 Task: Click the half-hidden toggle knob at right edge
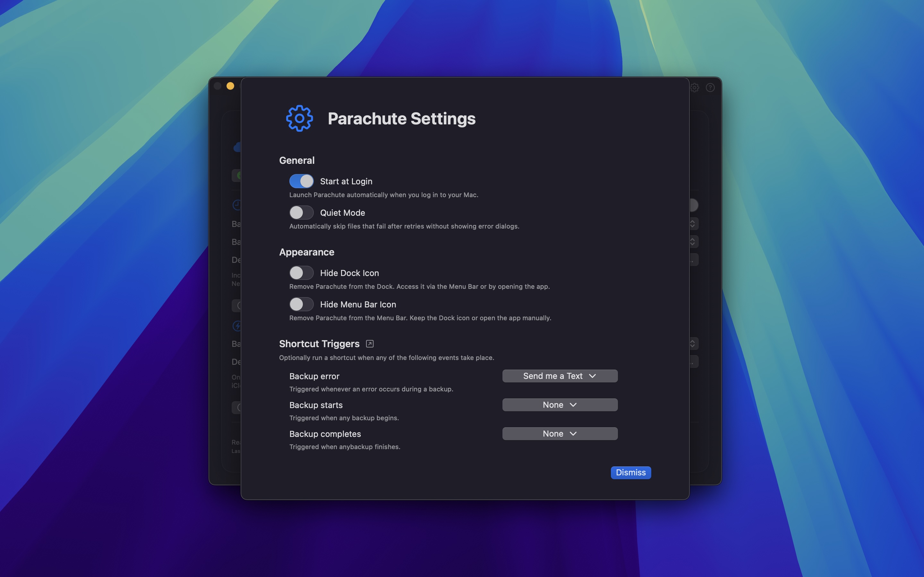pos(694,205)
